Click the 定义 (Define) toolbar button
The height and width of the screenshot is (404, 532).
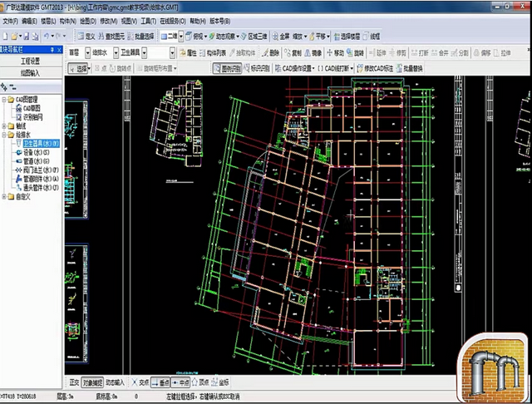click(x=86, y=37)
